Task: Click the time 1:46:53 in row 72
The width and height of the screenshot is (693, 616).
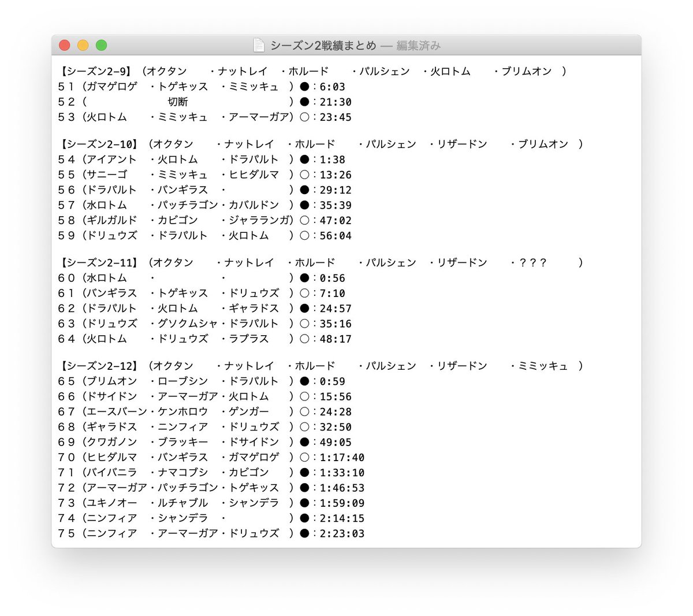Action: click(x=342, y=488)
